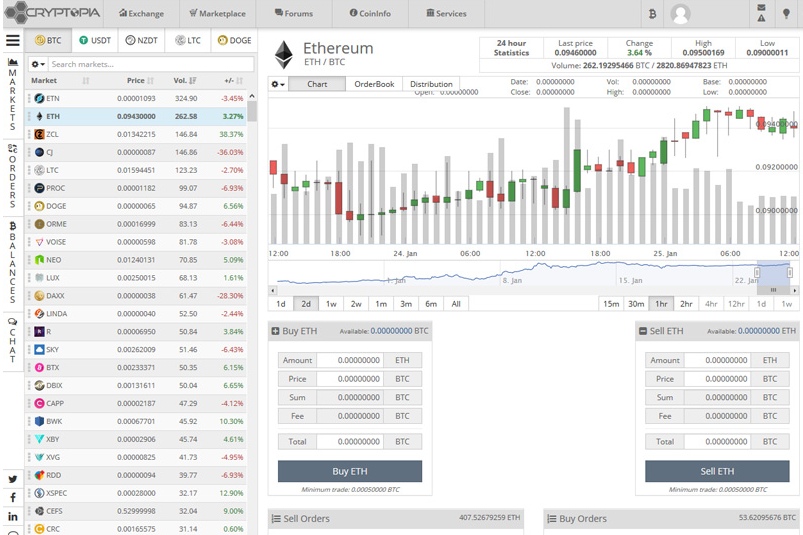Image resolution: width=803 pixels, height=535 pixels.
Task: Click the large Ethereum logo
Action: pos(284,54)
